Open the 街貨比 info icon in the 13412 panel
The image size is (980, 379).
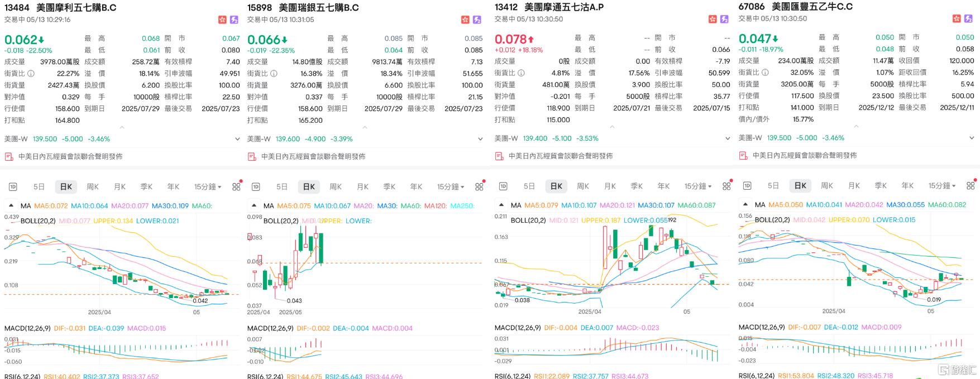[521, 73]
